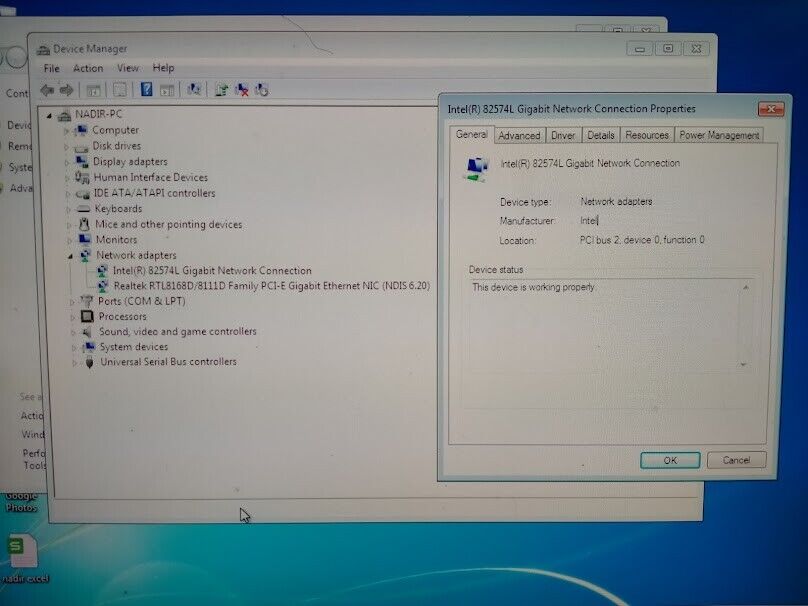Open the View menu

click(x=128, y=68)
